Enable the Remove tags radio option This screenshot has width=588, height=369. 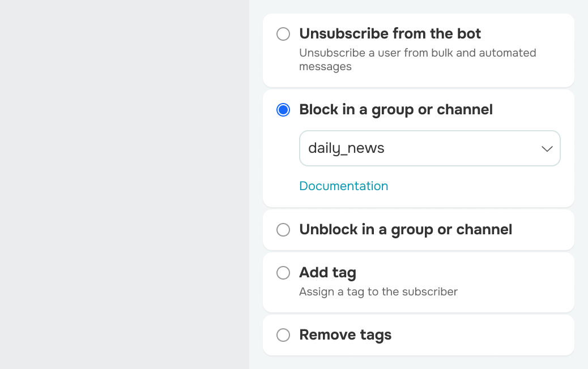[x=283, y=335]
